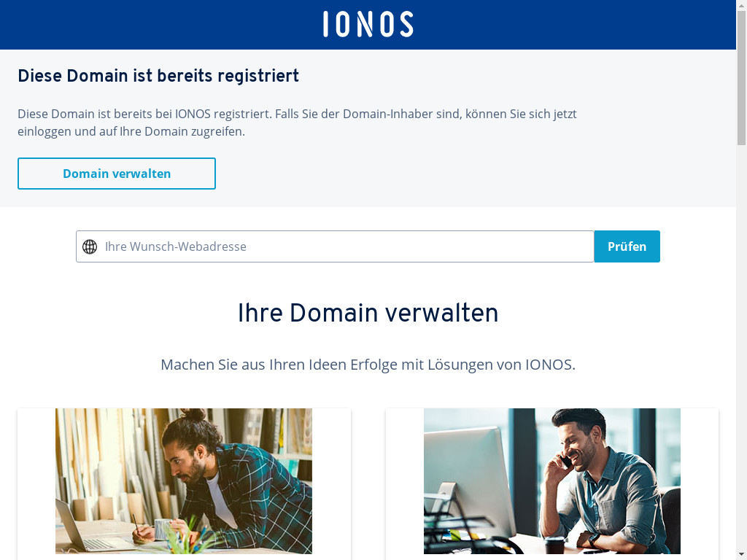This screenshot has height=560, width=747.
Task: Click the scrollbar down arrow
Action: pos(741,555)
